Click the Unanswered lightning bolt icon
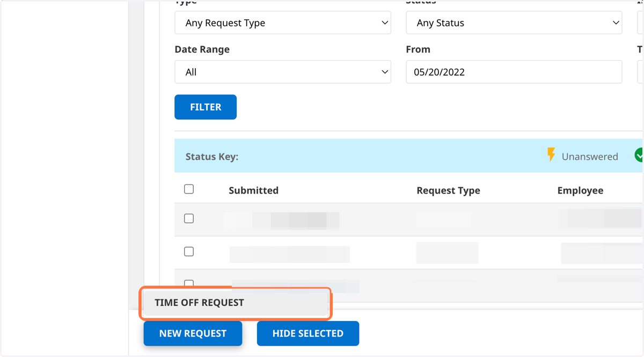The image size is (644, 357). coord(551,155)
